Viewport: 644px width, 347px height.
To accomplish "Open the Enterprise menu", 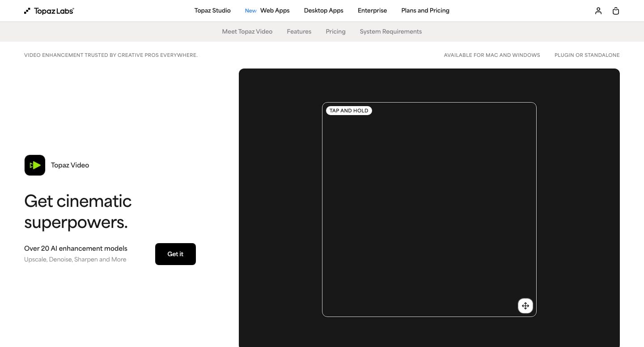I will click(373, 10).
